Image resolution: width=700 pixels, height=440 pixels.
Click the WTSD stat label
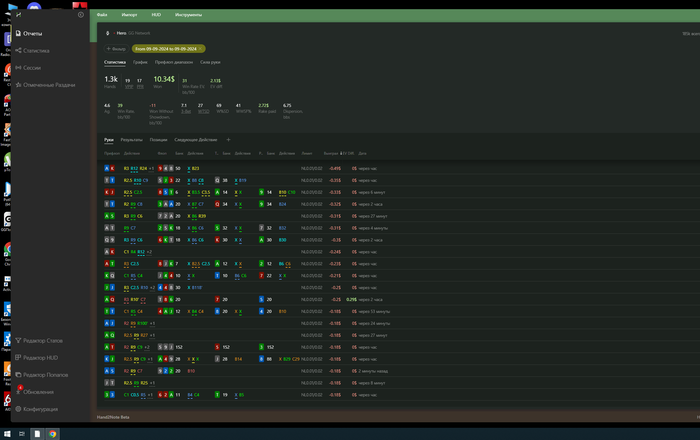point(204,112)
